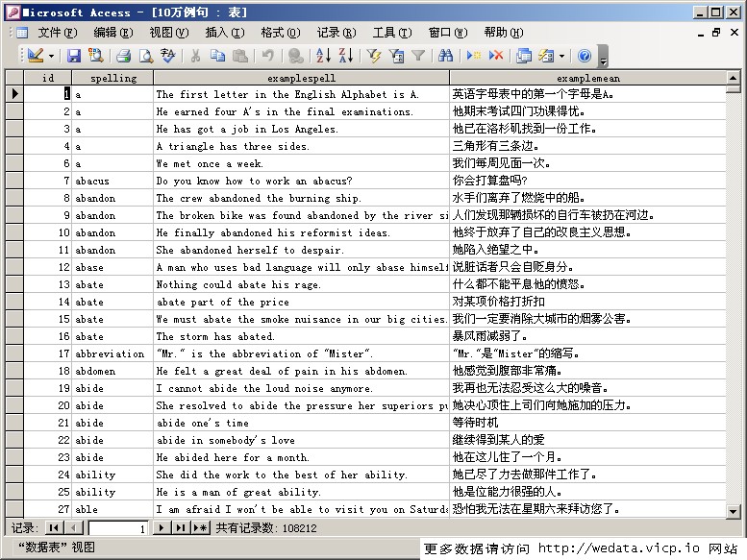Expand toolbar options chevron
This screenshot has width=747, height=560.
pyautogui.click(x=603, y=56)
